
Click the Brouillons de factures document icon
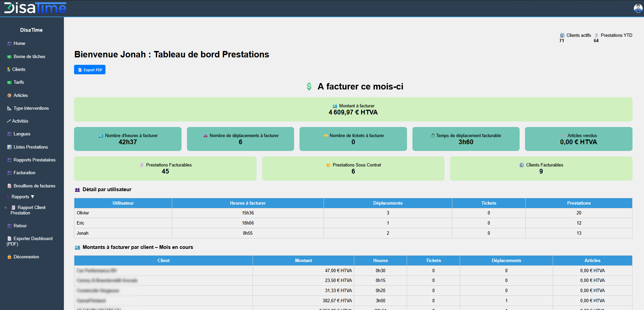coord(9,186)
